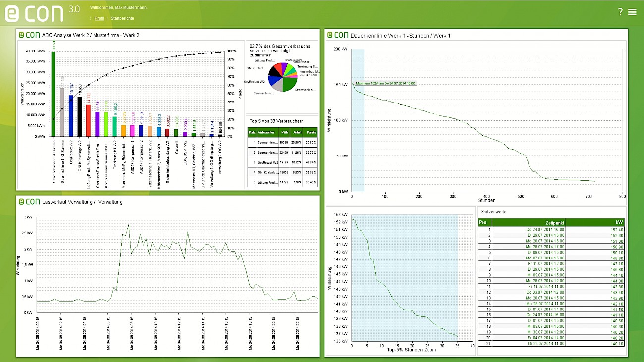Open the help question mark icon
Image resolution: width=644 pixels, height=362 pixels.
(x=620, y=12)
